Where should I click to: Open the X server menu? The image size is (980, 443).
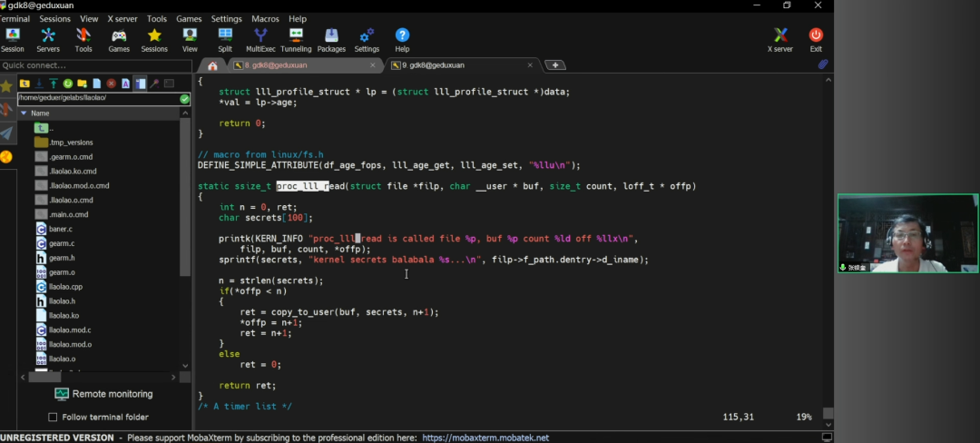[x=122, y=19]
